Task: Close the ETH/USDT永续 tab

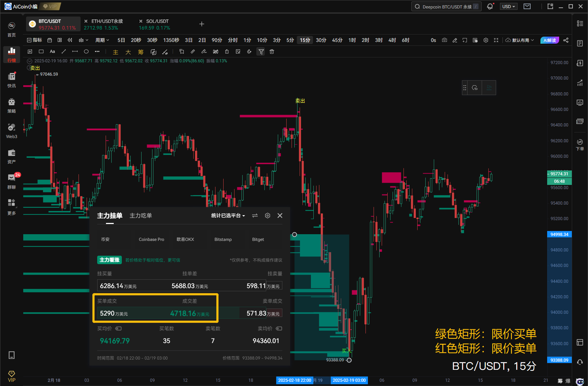Action: point(86,21)
